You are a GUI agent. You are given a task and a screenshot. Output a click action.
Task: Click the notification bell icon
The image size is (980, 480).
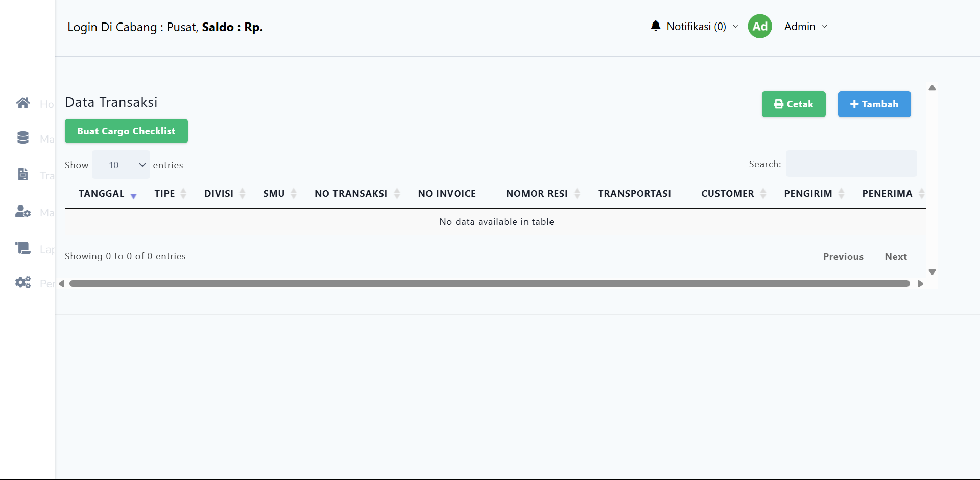click(x=656, y=26)
